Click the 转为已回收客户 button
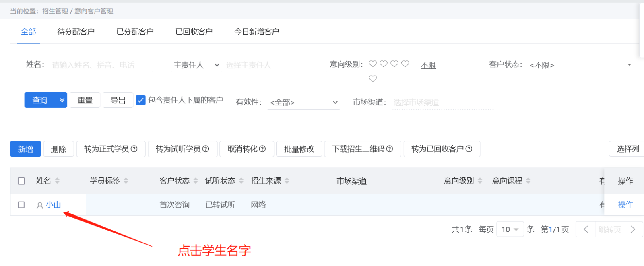Screen dimensions: 644x266 (x=442, y=149)
